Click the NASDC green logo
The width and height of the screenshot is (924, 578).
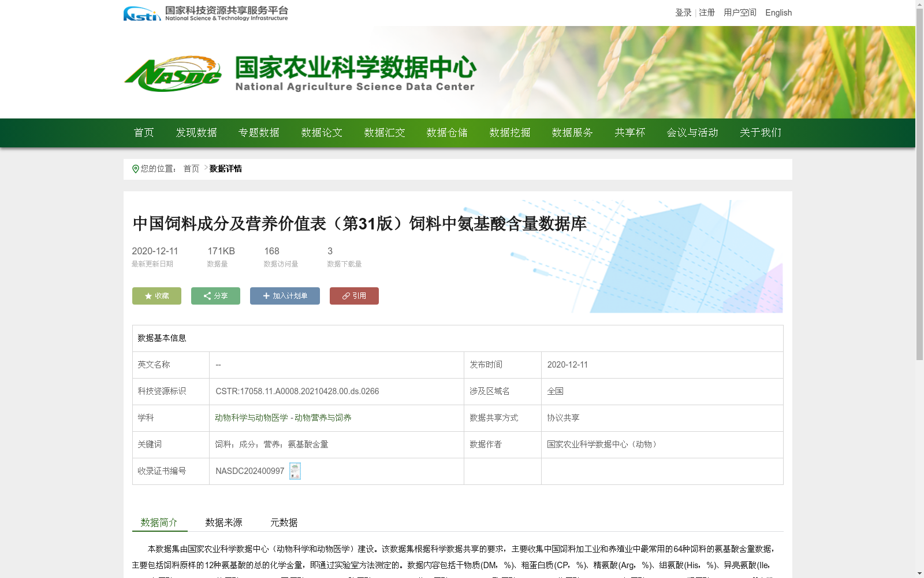point(173,74)
